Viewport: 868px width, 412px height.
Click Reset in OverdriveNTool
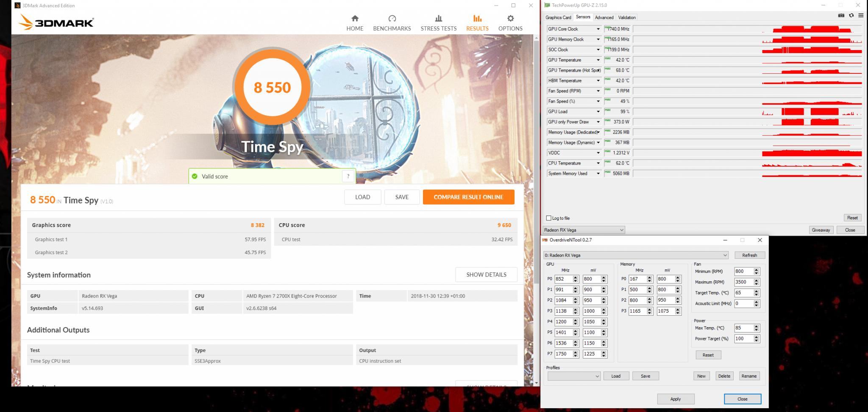[708, 355]
